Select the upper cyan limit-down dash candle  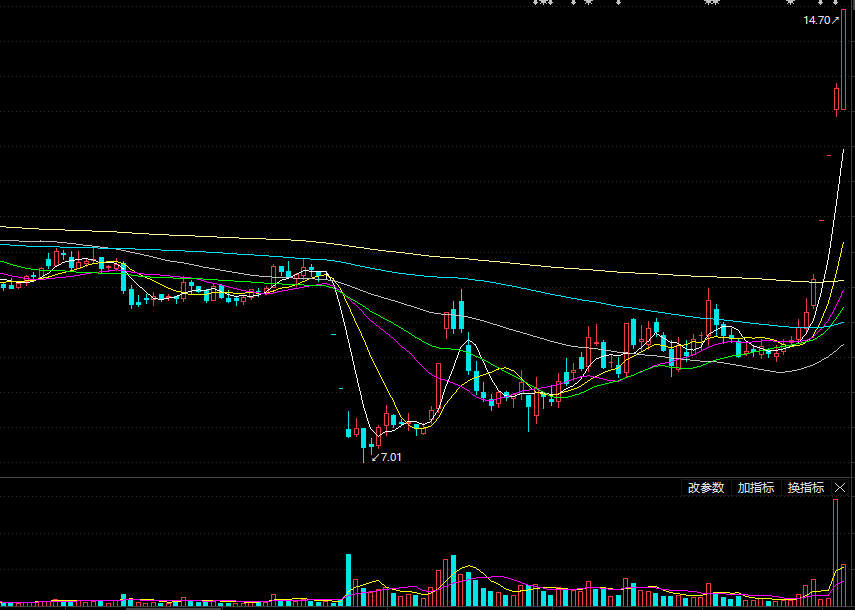click(x=334, y=333)
